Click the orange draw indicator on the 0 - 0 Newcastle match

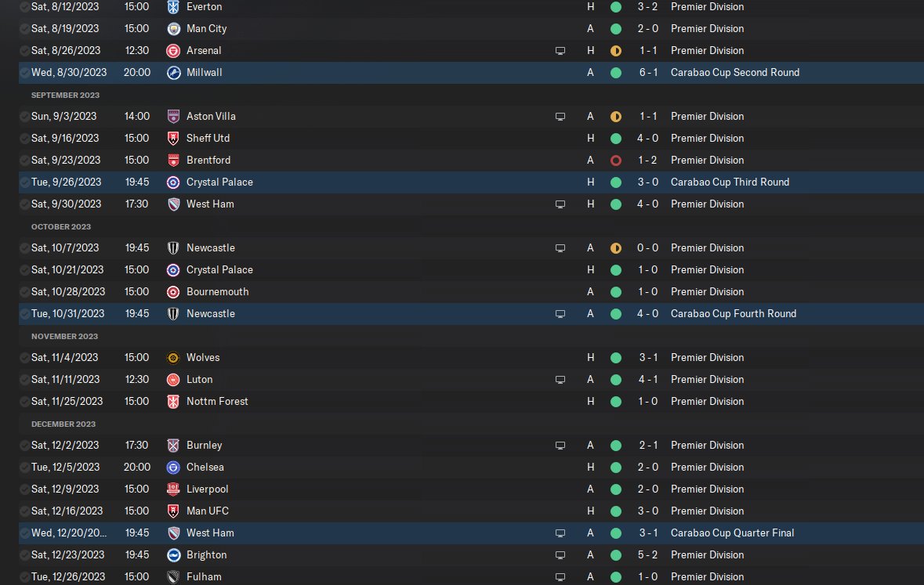point(615,247)
